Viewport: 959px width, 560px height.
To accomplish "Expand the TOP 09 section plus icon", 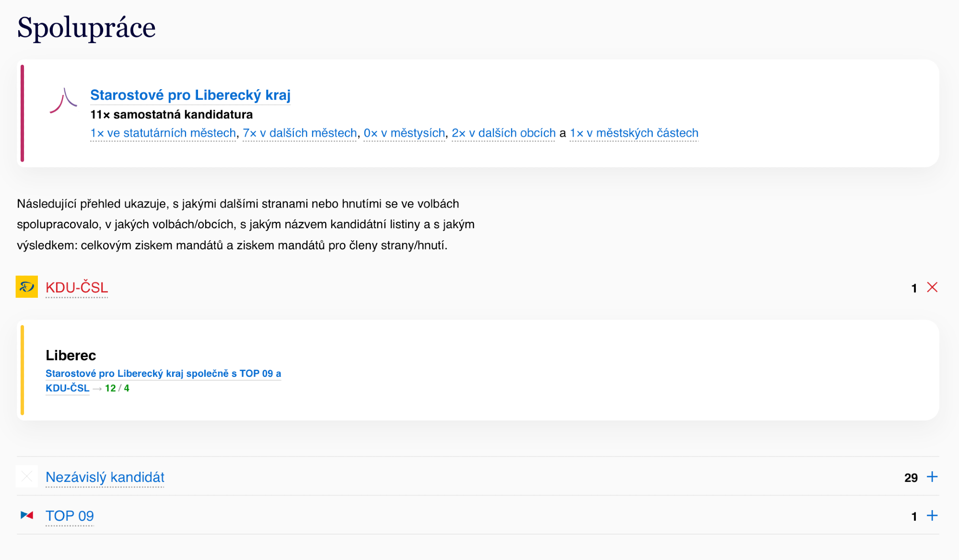I will point(932,516).
